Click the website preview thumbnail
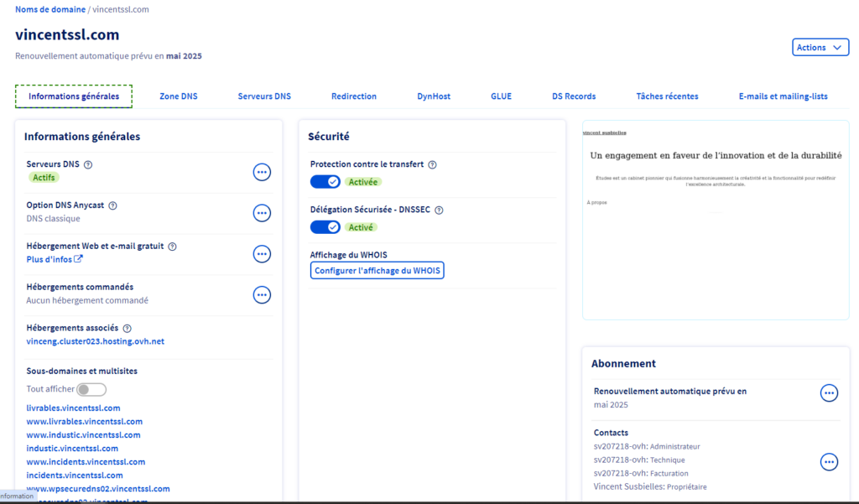Image resolution: width=859 pixels, height=504 pixels. (716, 220)
